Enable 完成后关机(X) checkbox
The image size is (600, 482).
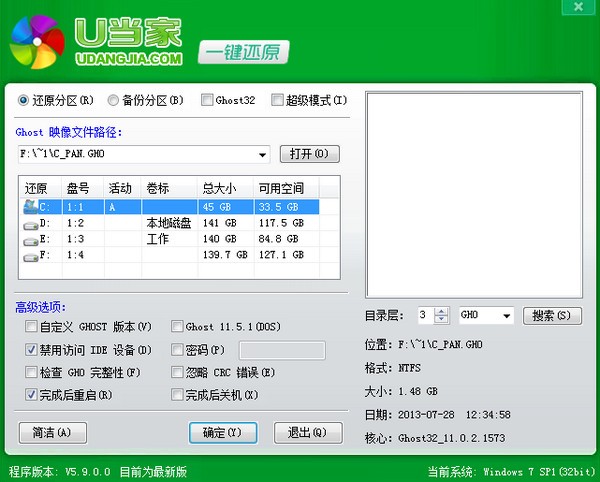coord(177,394)
